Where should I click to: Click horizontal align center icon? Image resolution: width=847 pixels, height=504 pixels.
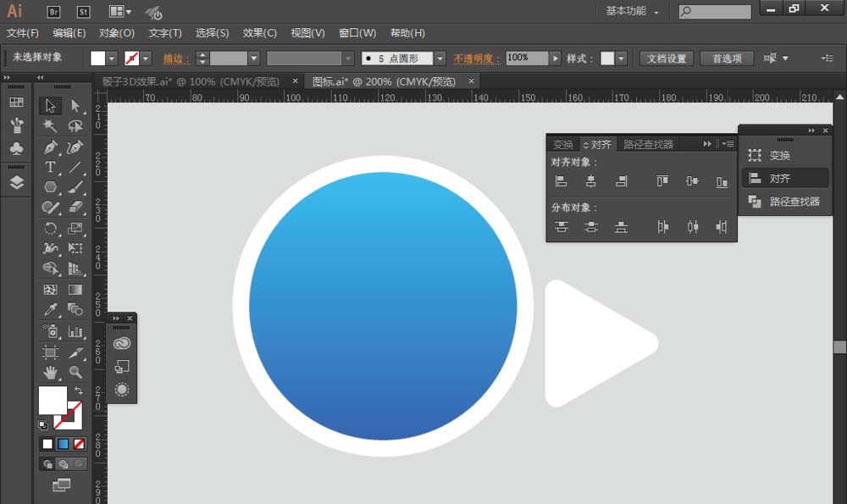[x=591, y=181]
